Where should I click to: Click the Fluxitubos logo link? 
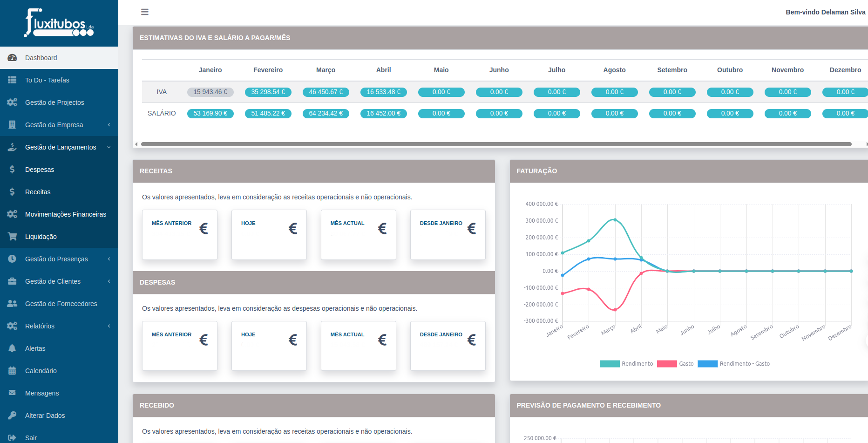pos(59,23)
